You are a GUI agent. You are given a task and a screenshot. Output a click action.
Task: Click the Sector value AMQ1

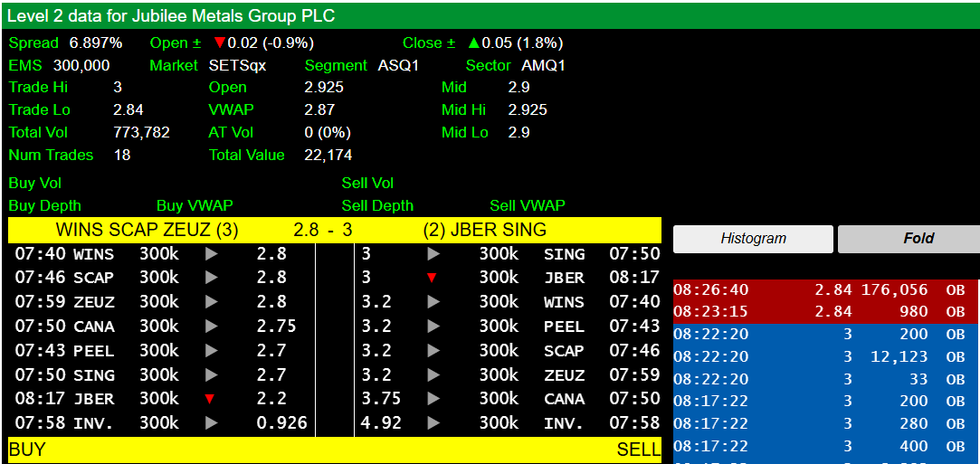pos(543,65)
